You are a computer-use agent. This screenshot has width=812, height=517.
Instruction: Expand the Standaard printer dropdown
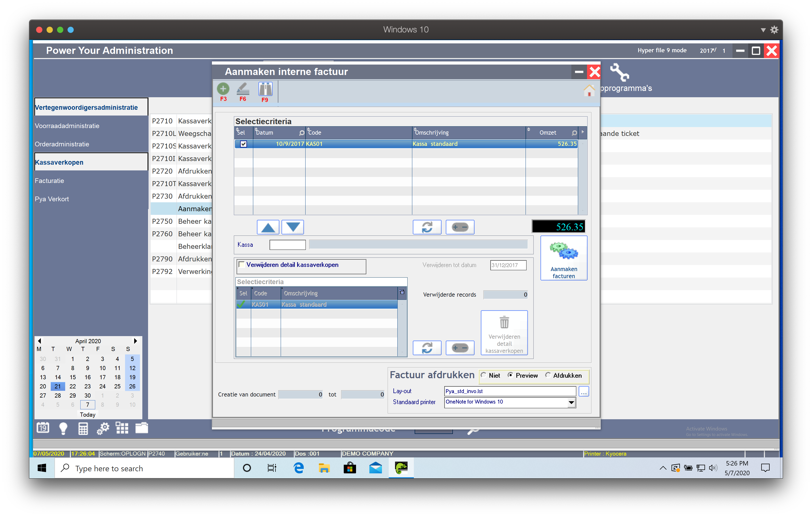571,402
